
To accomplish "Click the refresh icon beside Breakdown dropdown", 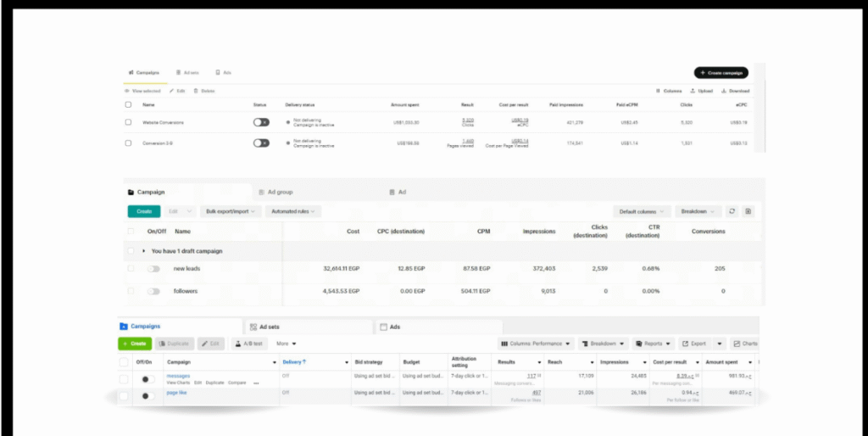I will pos(732,211).
